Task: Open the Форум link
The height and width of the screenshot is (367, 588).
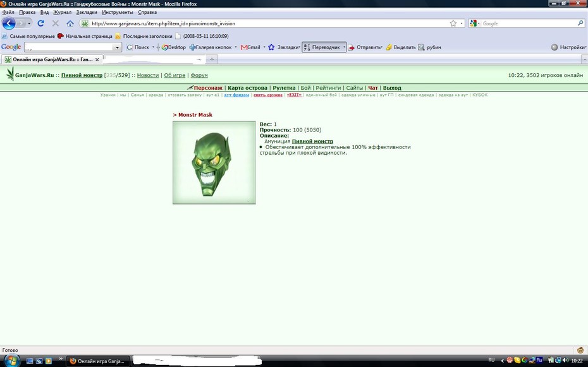Action: click(x=199, y=75)
